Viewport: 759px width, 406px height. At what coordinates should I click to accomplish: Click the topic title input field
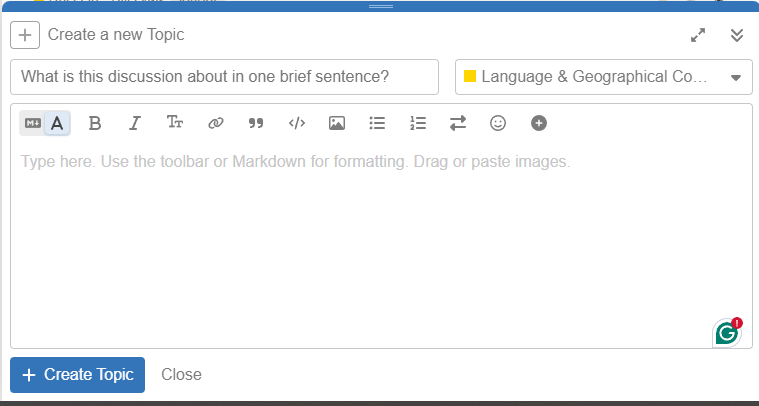224,77
